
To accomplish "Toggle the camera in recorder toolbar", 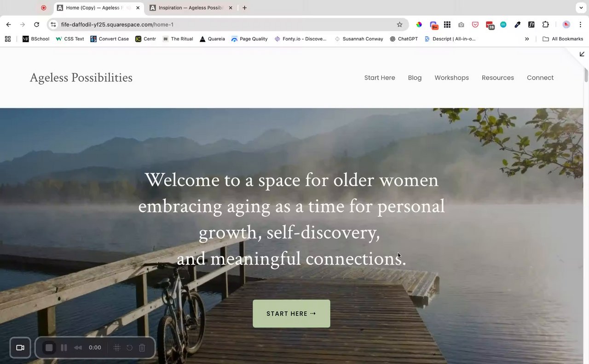I will tap(20, 347).
